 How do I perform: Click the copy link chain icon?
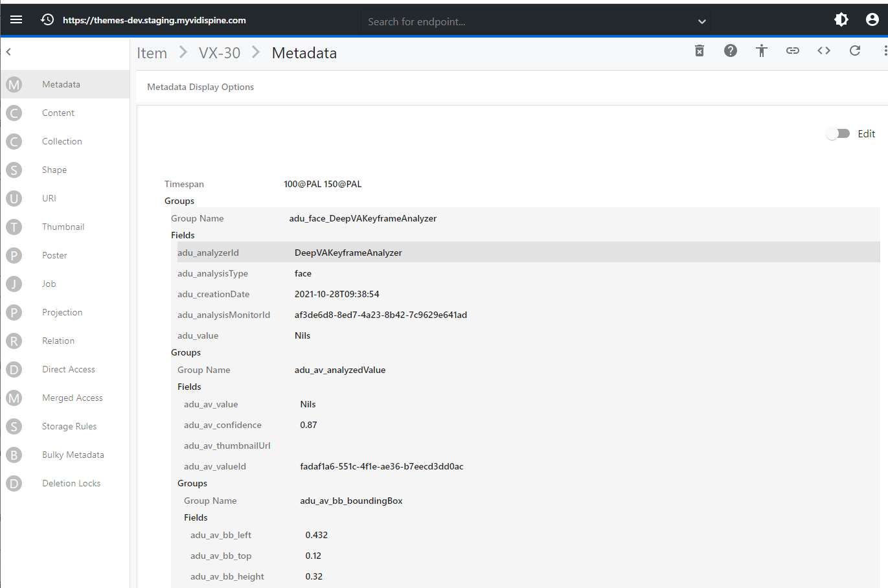(x=793, y=51)
